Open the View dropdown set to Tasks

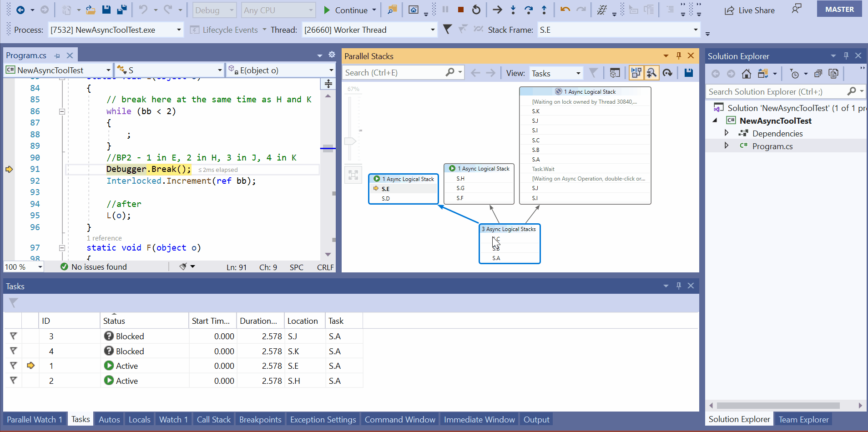tap(556, 73)
